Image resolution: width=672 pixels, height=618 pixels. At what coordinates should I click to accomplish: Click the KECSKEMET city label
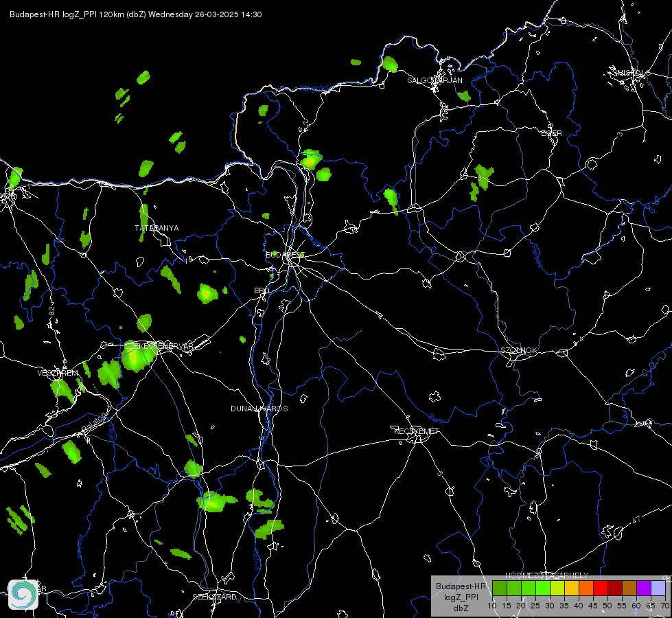[x=417, y=431]
